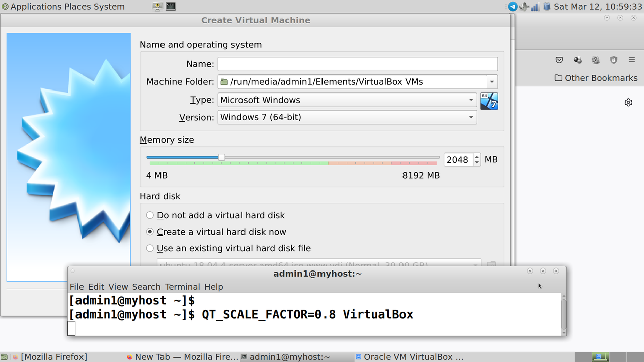Open the Terminal menu in the terminal menu bar
644x362 pixels.
183,287
